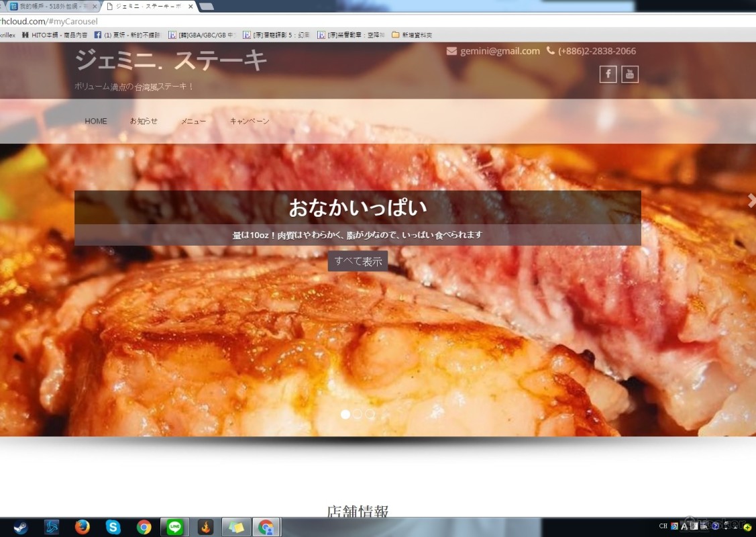Click the Facebook bookmark in bookmarks bar
Screen dimensions: 756x537
pos(127,35)
